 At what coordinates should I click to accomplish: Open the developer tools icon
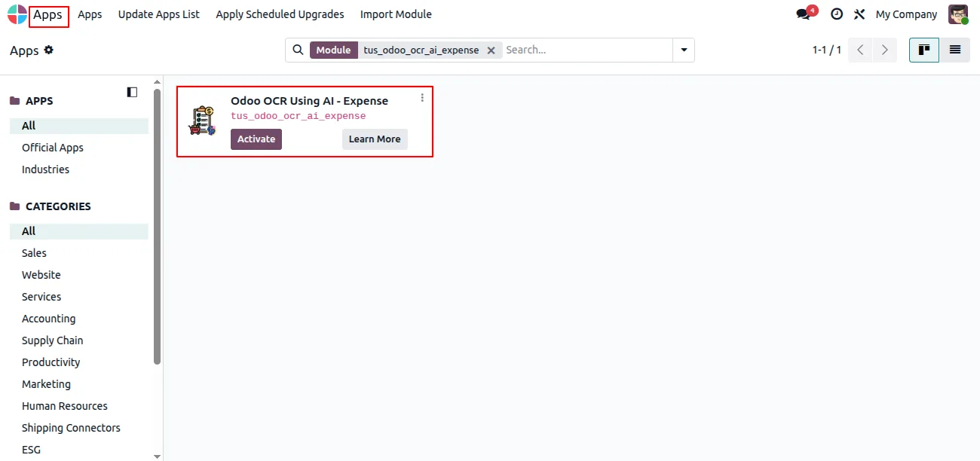(x=859, y=14)
